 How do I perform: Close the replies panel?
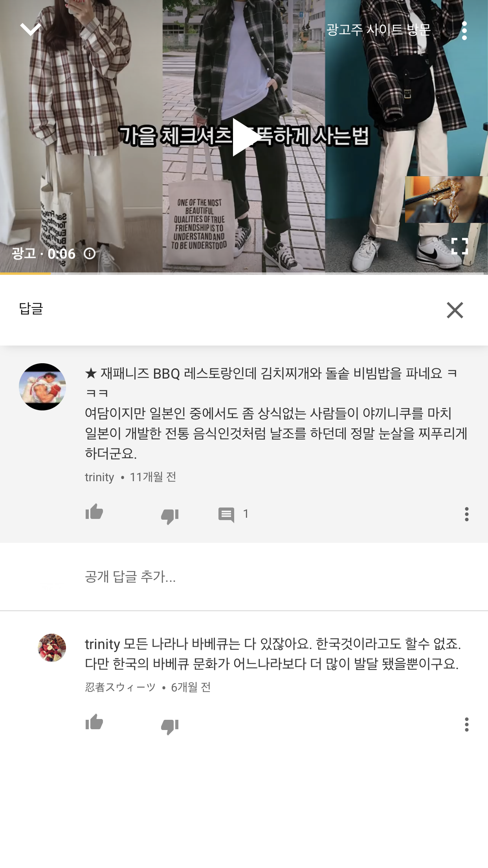click(455, 310)
